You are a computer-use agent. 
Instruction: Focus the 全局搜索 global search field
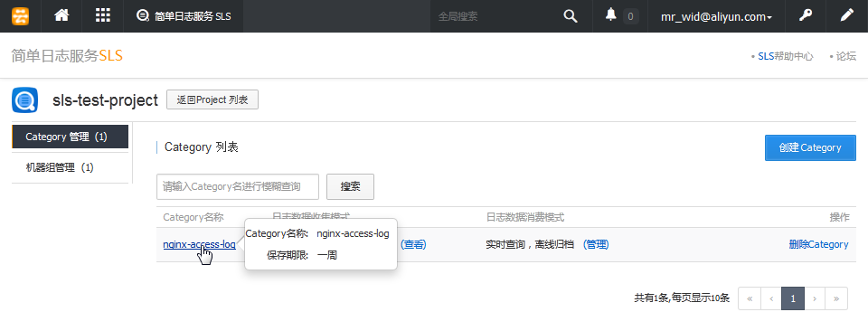(x=493, y=16)
